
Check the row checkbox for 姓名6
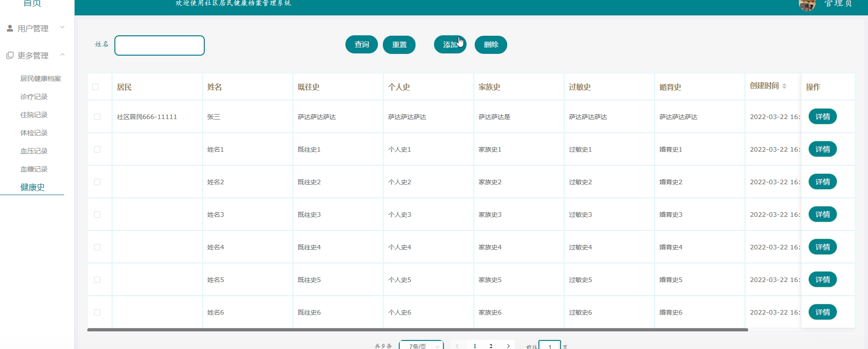[x=97, y=312]
